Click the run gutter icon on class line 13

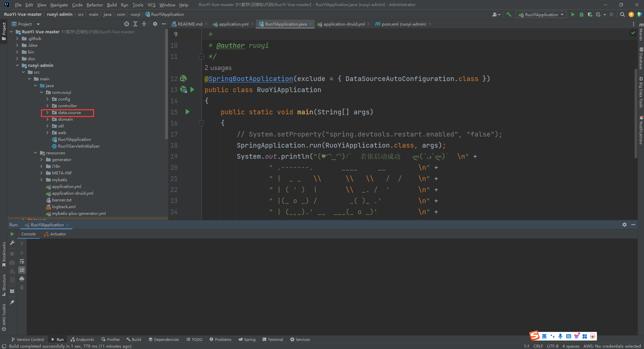click(192, 90)
